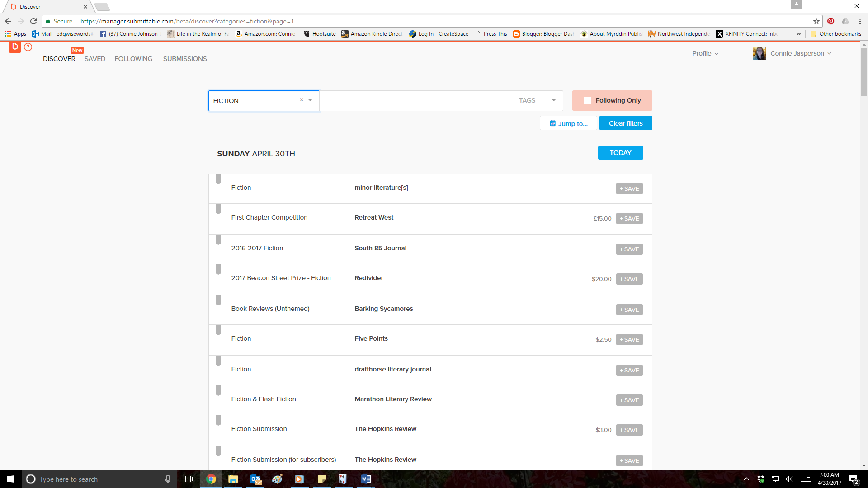Viewport: 868px width, 488px height.
Task: Click the Submittable orange logo icon
Action: 15,47
